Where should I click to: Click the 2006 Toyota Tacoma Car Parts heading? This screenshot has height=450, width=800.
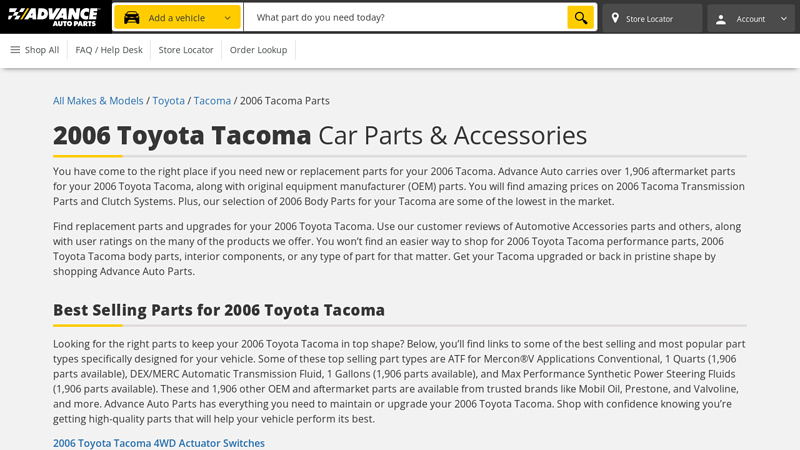pyautogui.click(x=320, y=135)
